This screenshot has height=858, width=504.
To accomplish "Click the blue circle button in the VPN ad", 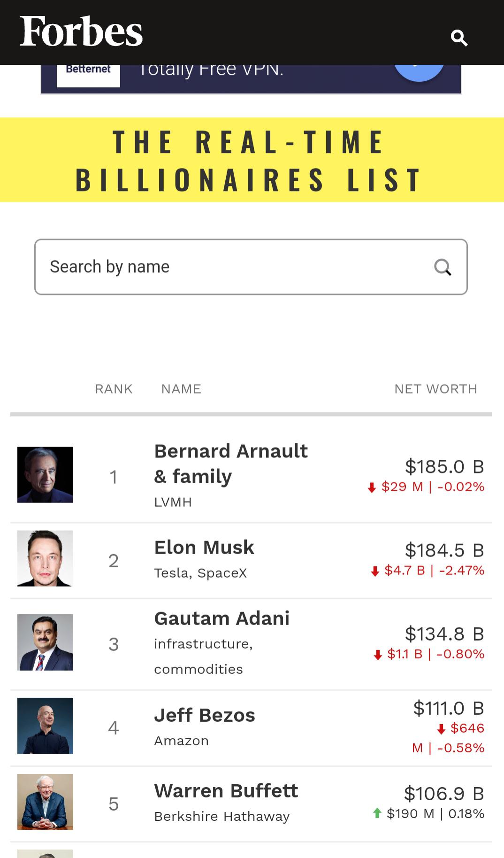I will pos(419,74).
